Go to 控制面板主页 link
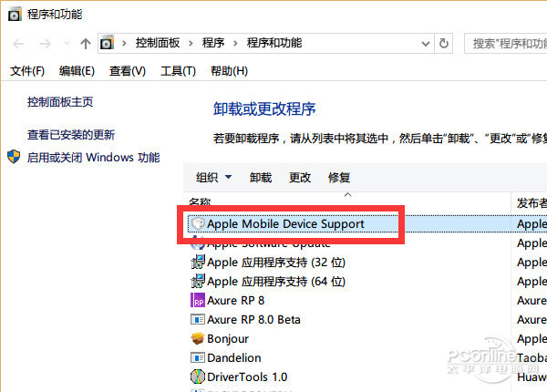 [60, 102]
